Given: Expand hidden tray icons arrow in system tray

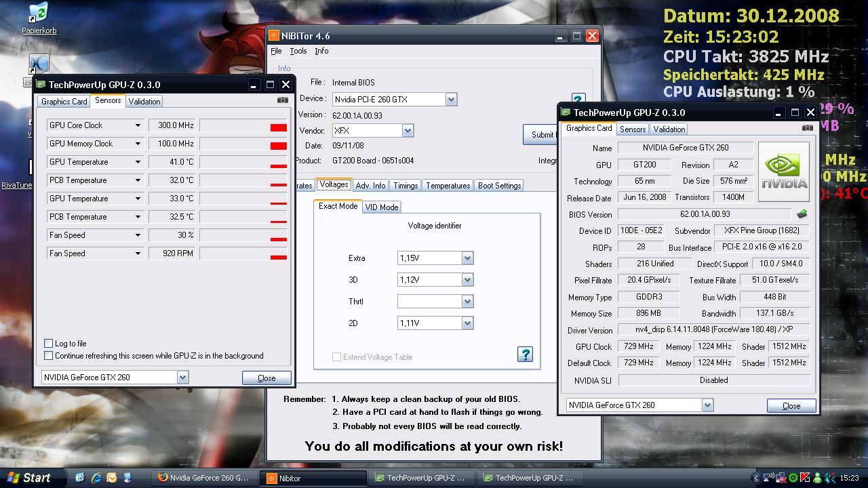Looking at the screenshot, I should coord(757,478).
